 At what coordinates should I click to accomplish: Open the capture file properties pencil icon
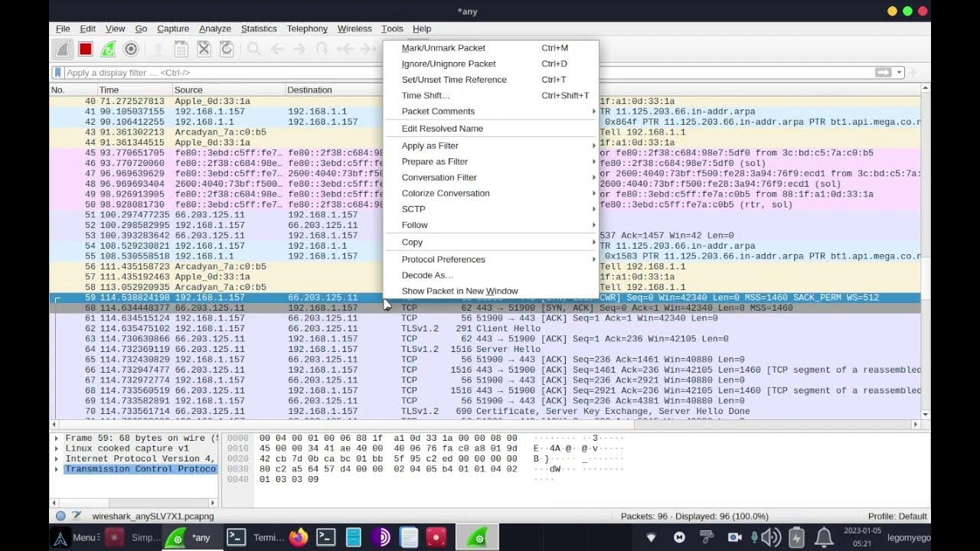[77, 516]
